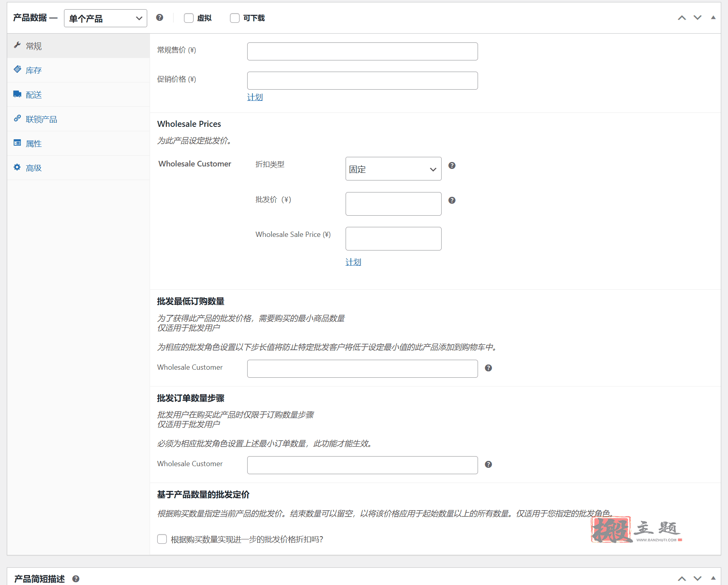The width and height of the screenshot is (728, 585).
Task: Click help icon next to 批发价 field
Action: [x=452, y=200]
